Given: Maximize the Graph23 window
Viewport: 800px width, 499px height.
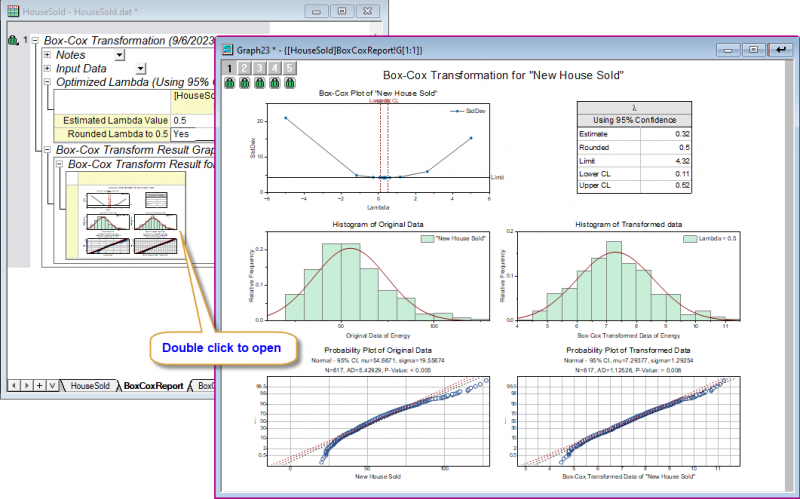Looking at the screenshot, I should (754, 49).
